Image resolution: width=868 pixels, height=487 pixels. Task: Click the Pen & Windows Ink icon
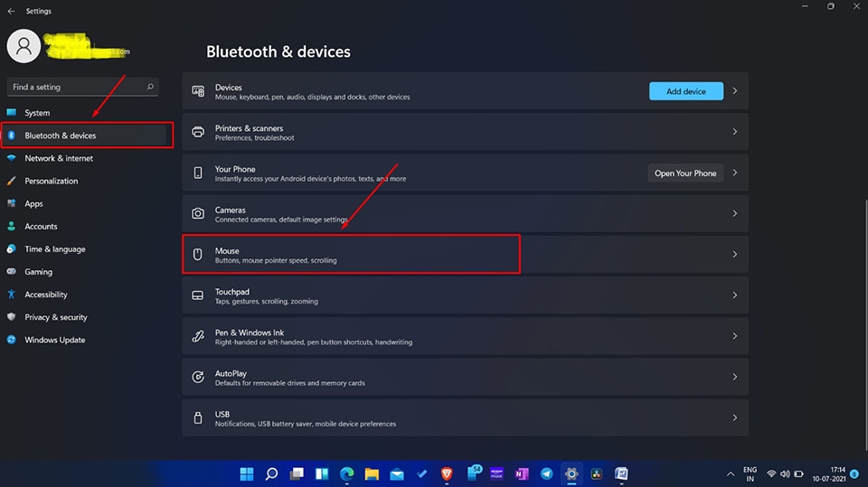(x=197, y=336)
